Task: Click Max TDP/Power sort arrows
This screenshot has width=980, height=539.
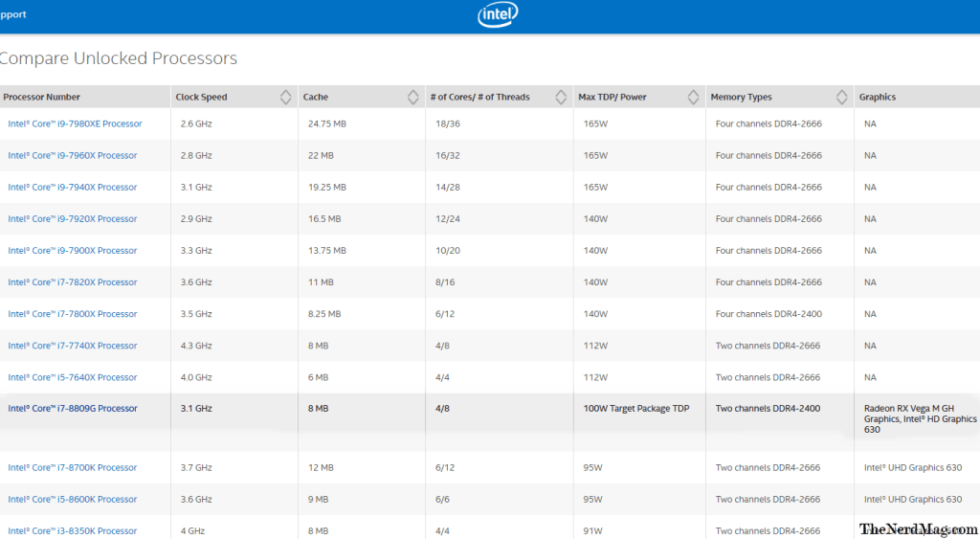Action: point(693,97)
